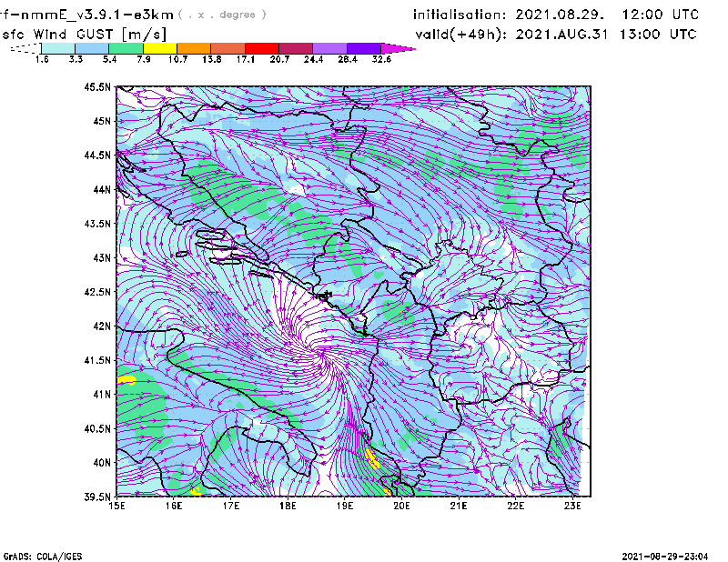Click the 43.5N latitude label
The height and width of the screenshot is (562, 728).
click(97, 223)
